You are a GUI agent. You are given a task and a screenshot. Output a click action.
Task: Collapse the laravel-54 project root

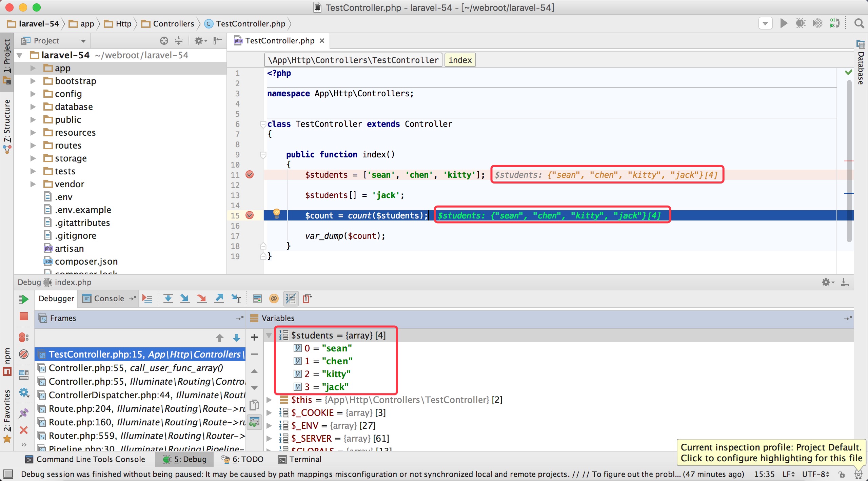pos(20,55)
